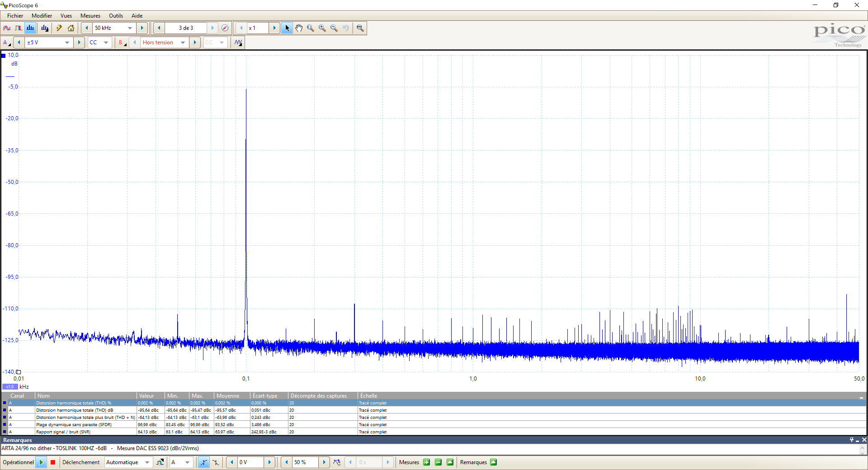The height and width of the screenshot is (470, 868).
Task: Toggle rising edge trigger
Action: coord(204,462)
